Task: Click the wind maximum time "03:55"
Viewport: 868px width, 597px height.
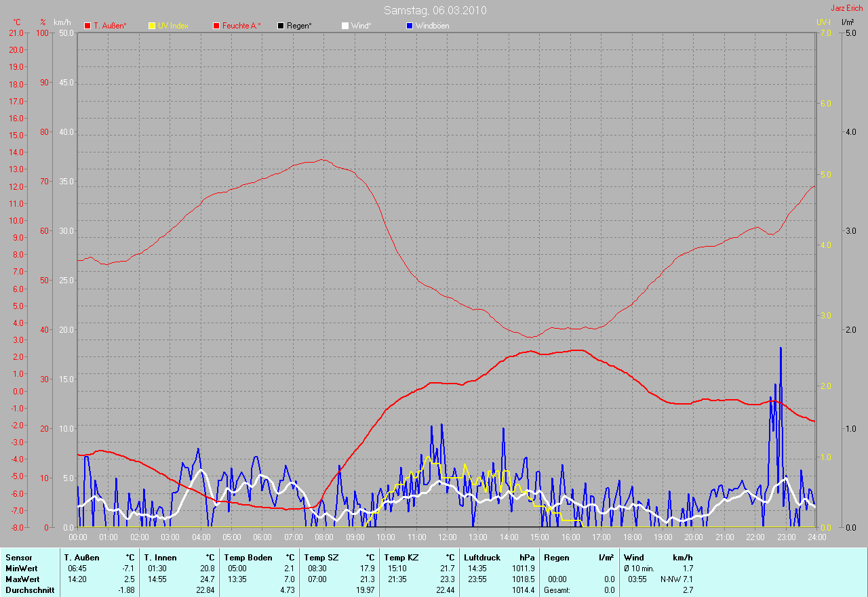Action: click(636, 579)
